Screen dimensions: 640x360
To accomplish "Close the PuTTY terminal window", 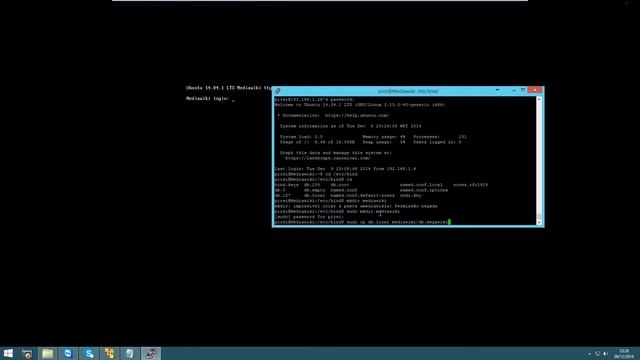I will (535, 90).
